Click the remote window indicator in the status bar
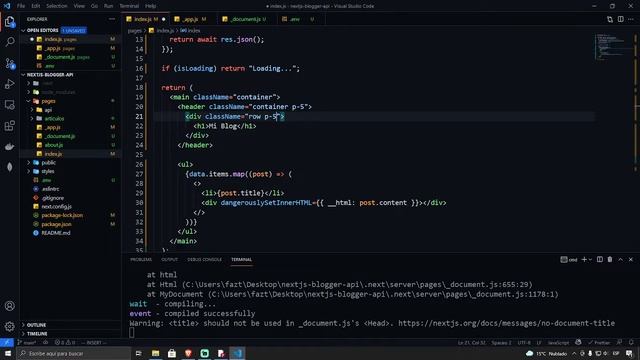 pyautogui.click(x=7, y=342)
